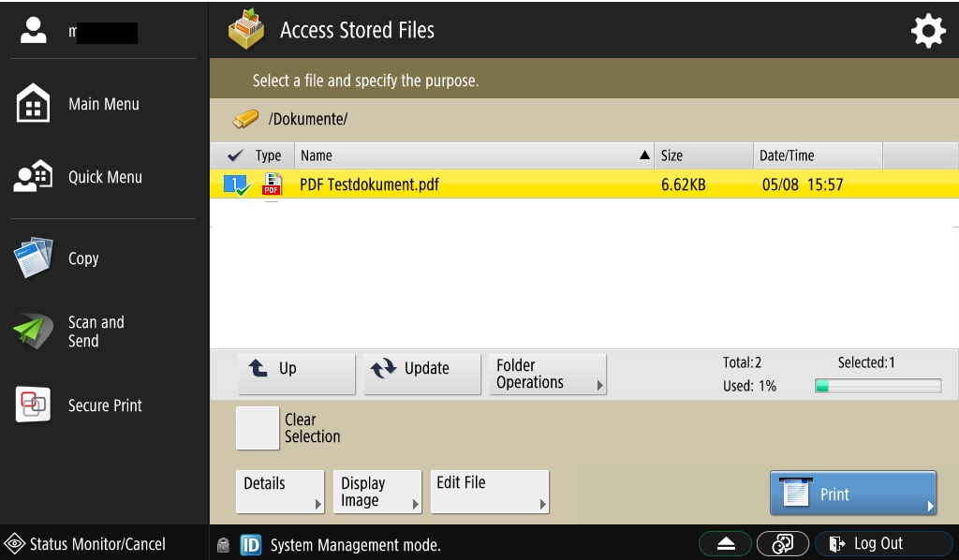Open Display Image submenu

tap(377, 492)
